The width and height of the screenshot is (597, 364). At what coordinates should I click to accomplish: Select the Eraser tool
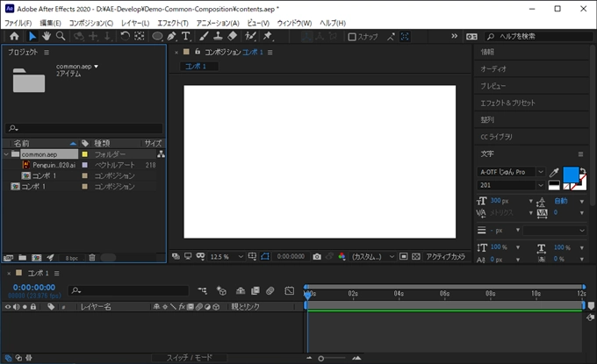tap(233, 36)
